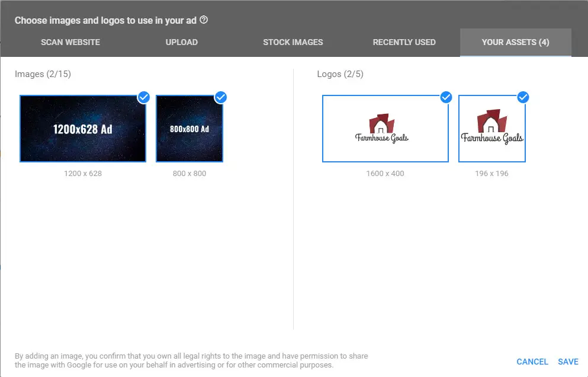The image size is (588, 377).
Task: Uncheck the 196x196 Farmhouse Goals logo
Action: pos(523,98)
